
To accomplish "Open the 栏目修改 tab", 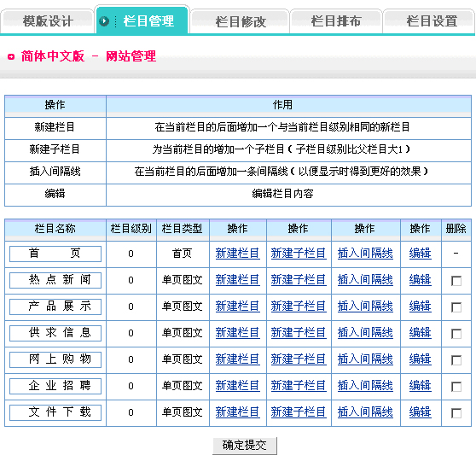I will pyautogui.click(x=240, y=21).
